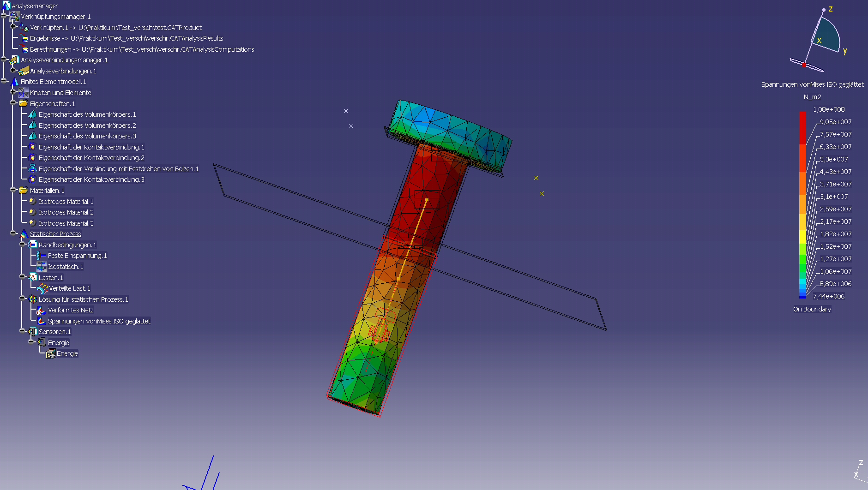
Task: Click the red manipulation square on compass base
Action: pyautogui.click(x=804, y=65)
